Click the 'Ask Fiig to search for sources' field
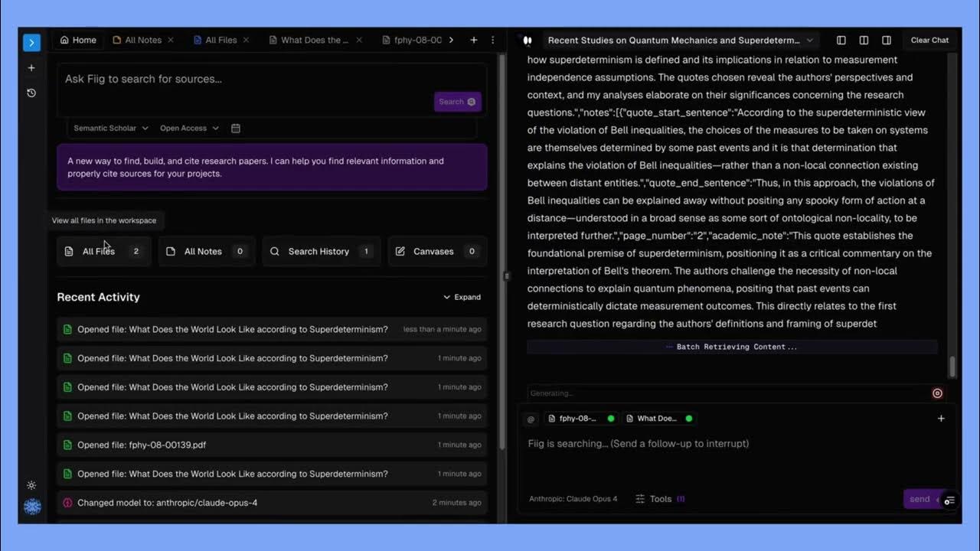The width and height of the screenshot is (980, 551). click(272, 79)
